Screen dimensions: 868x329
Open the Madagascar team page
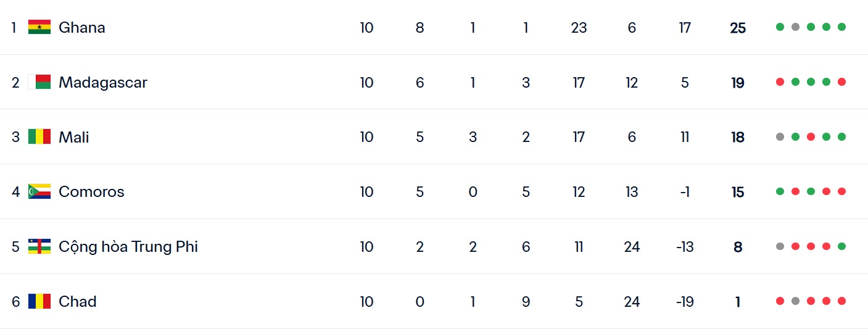(102, 82)
